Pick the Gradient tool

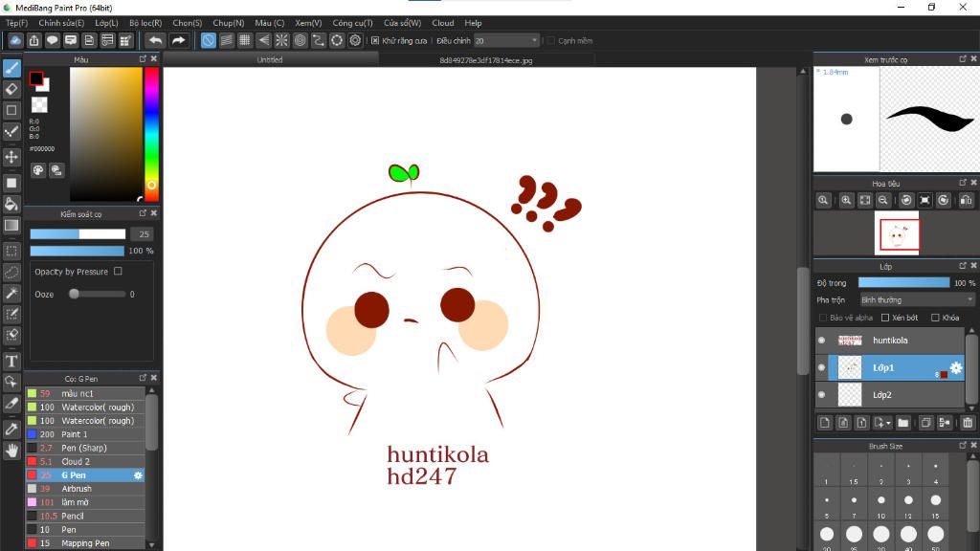(11, 226)
